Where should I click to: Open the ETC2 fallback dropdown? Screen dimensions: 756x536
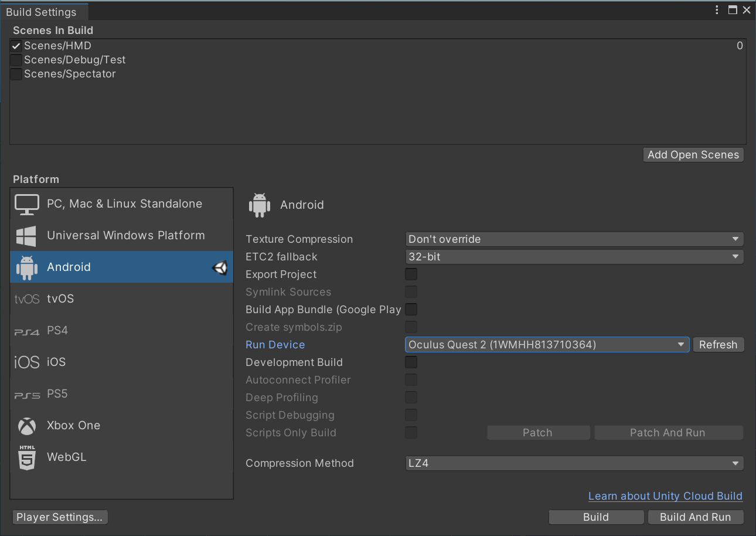coord(574,257)
